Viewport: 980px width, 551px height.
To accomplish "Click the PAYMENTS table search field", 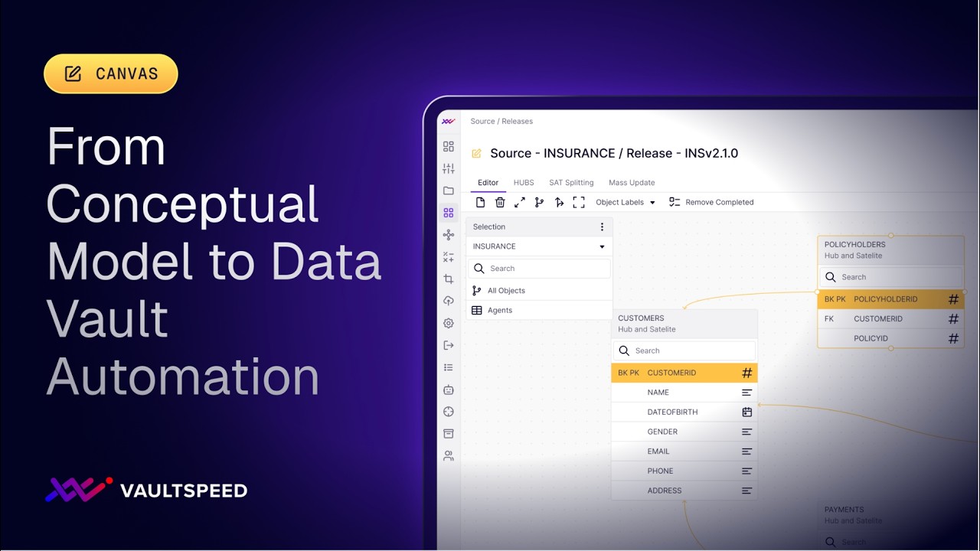I will [891, 542].
